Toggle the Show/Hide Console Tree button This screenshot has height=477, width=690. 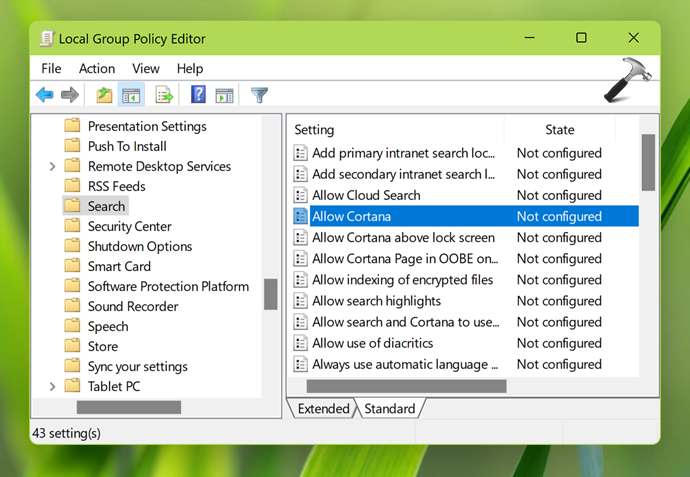pos(131,95)
